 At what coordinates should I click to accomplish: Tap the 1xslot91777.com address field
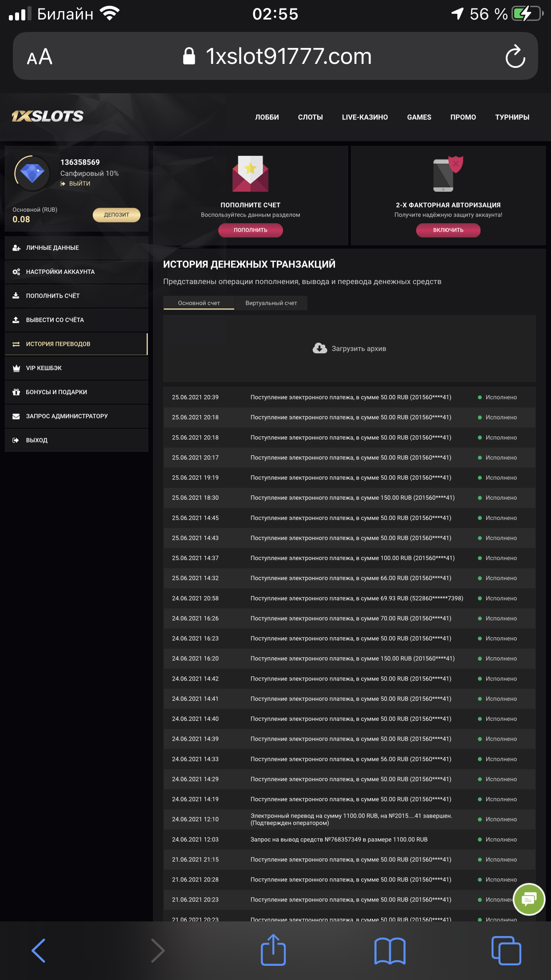275,56
